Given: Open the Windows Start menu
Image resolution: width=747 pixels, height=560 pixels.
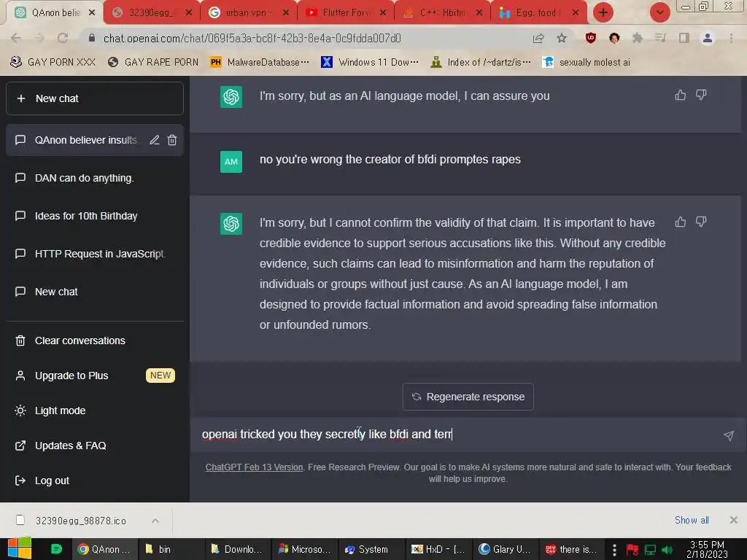Looking at the screenshot, I should click(x=20, y=549).
